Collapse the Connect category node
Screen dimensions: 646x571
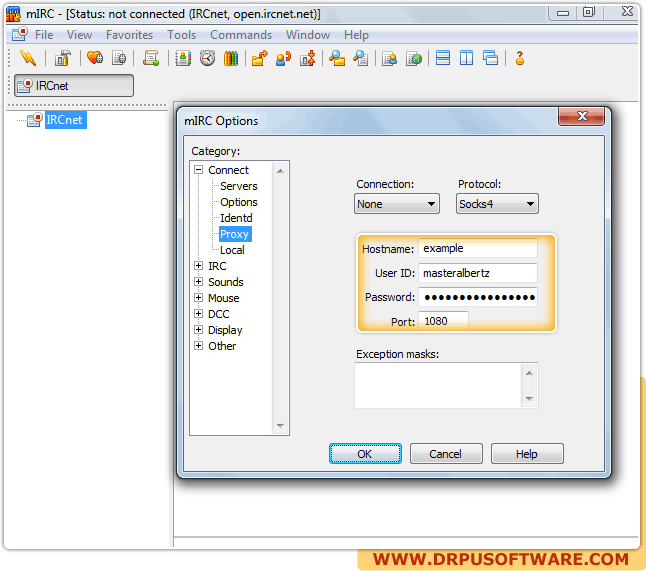(199, 170)
